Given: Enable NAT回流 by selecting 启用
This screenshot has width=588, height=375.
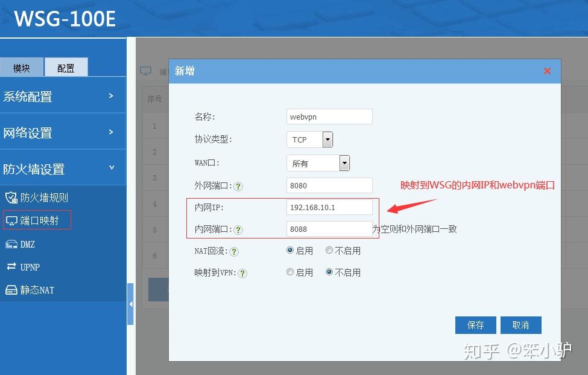Looking at the screenshot, I should click(x=290, y=251).
